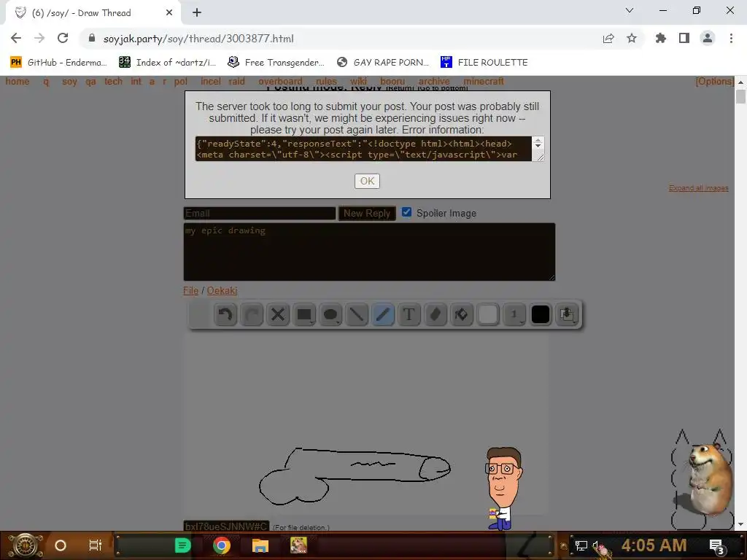Image resolution: width=747 pixels, height=560 pixels.
Task: Switch to File upload mode
Action: 190,290
